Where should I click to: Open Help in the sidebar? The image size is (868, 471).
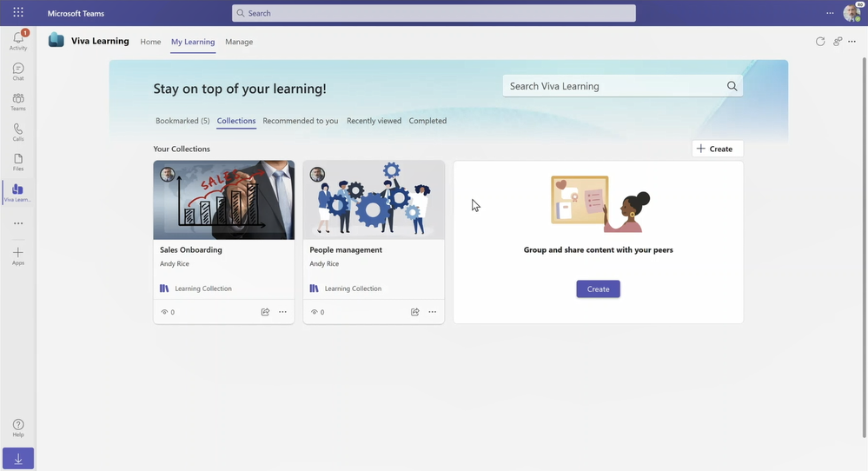(x=18, y=428)
